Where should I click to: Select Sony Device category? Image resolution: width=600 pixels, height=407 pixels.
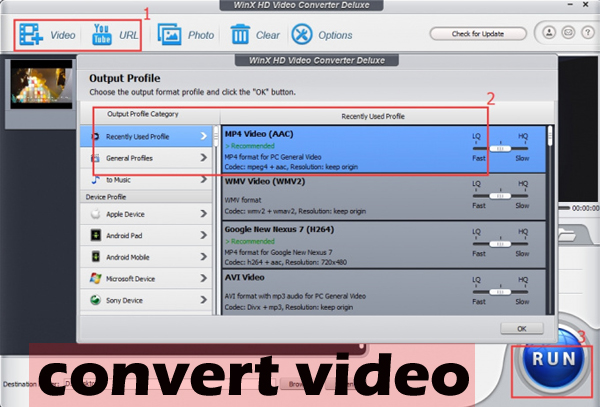click(x=146, y=300)
